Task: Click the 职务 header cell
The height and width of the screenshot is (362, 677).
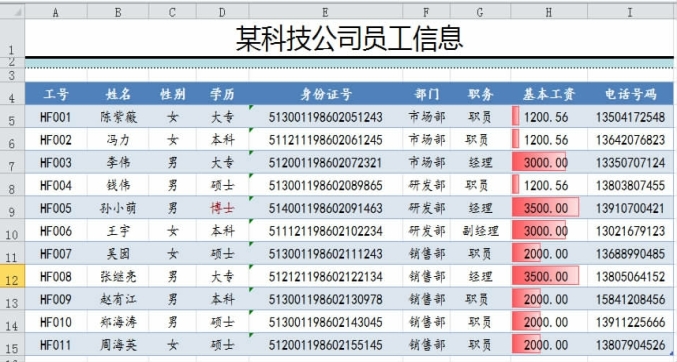Action: pyautogui.click(x=480, y=94)
